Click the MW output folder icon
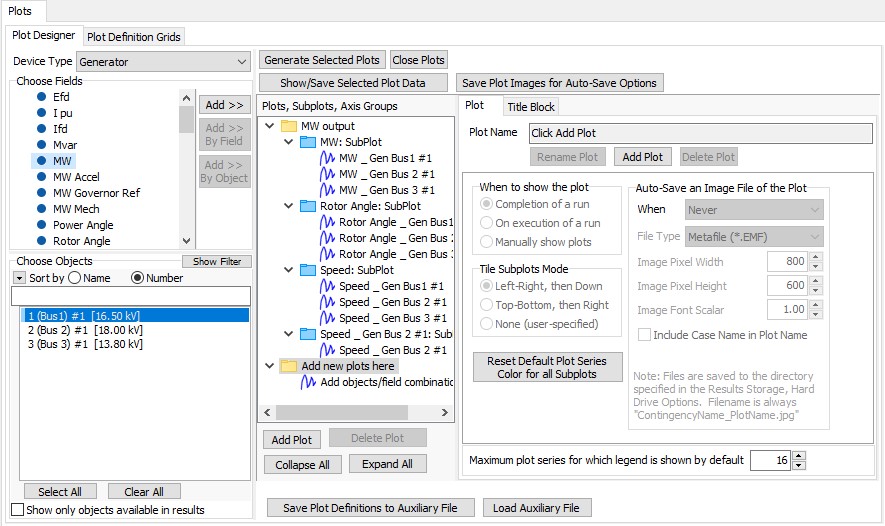 pos(289,126)
